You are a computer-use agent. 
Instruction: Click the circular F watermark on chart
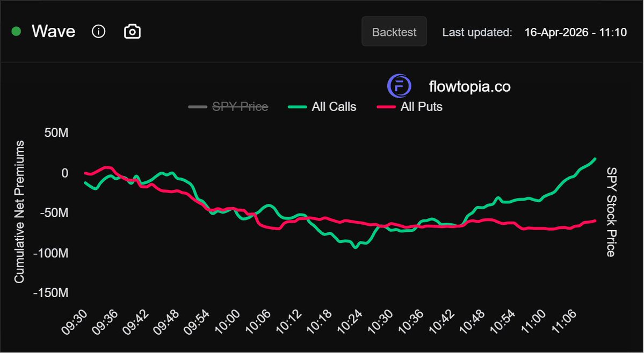(399, 86)
